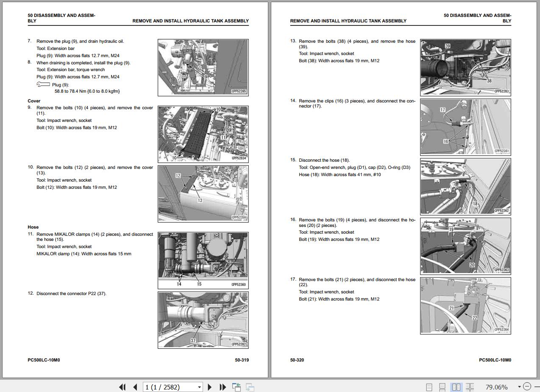This screenshot has height=392, width=540.
Task: Click step 7 'Remove the plug (9)' text
Action: [57, 41]
